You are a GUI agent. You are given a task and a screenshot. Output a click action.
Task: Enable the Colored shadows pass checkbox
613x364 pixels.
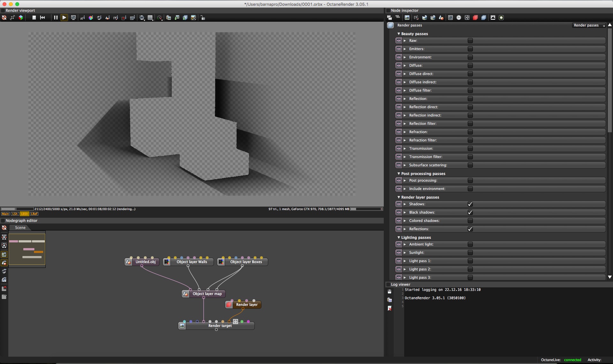coord(470,221)
